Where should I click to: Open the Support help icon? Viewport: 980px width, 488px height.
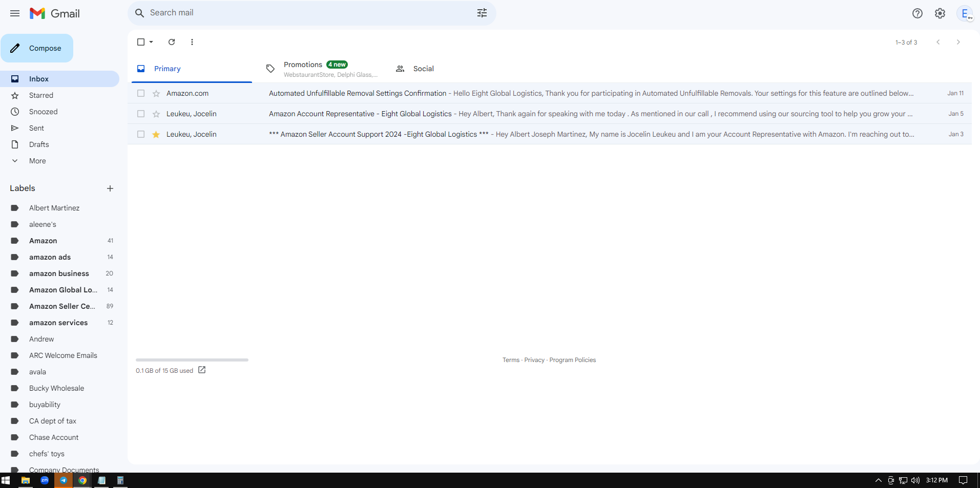click(x=918, y=13)
